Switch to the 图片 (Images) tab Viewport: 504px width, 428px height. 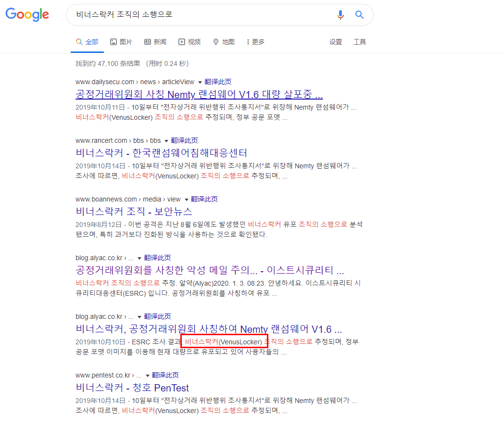[121, 42]
